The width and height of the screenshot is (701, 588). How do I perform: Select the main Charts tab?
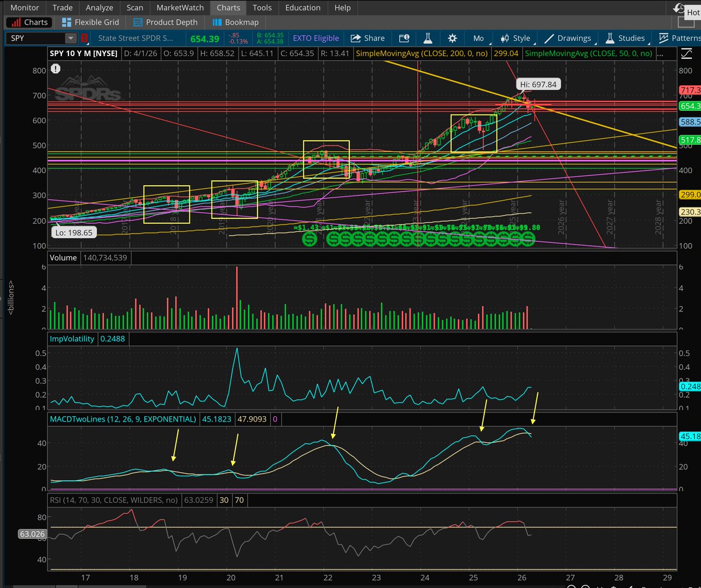[x=228, y=8]
